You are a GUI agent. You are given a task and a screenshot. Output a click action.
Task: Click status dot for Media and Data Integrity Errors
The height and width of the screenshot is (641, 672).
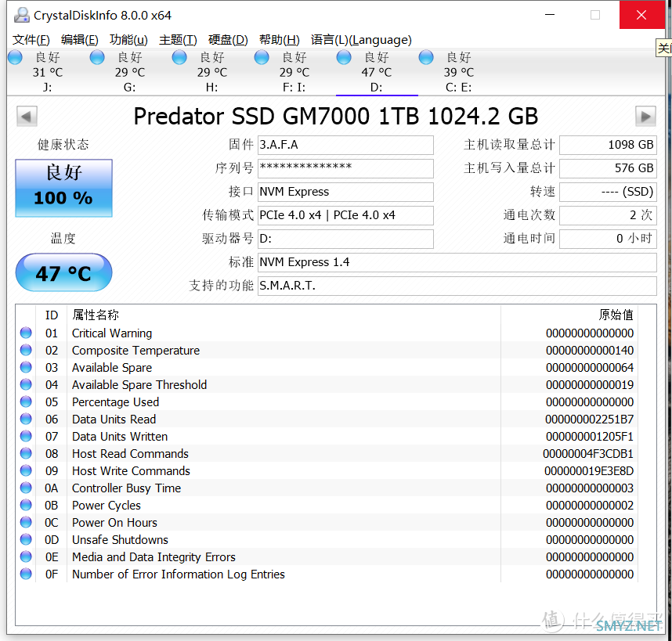click(x=26, y=556)
